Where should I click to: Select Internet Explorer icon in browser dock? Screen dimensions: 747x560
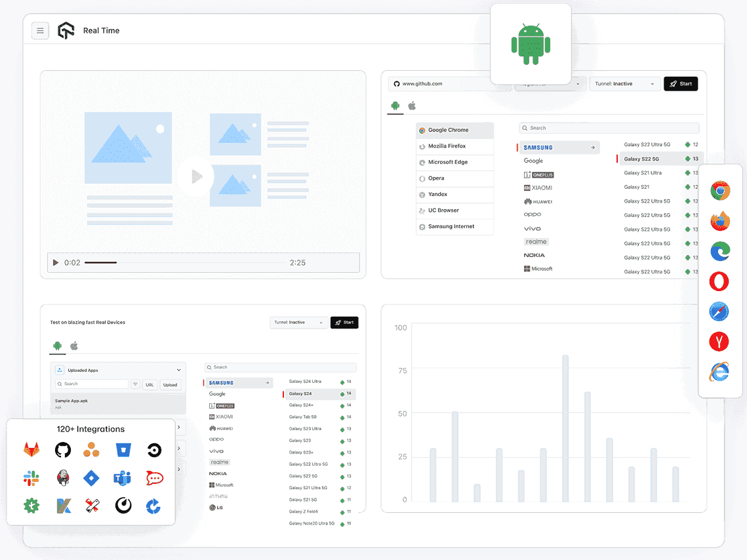pyautogui.click(x=719, y=372)
